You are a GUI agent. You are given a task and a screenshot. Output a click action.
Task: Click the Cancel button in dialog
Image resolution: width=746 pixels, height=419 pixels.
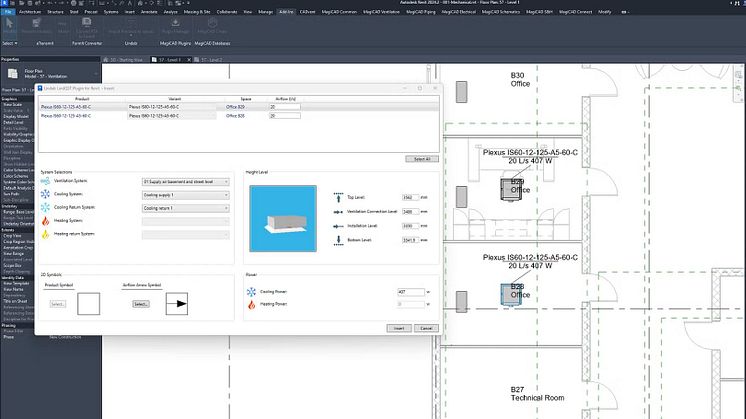[426, 328]
